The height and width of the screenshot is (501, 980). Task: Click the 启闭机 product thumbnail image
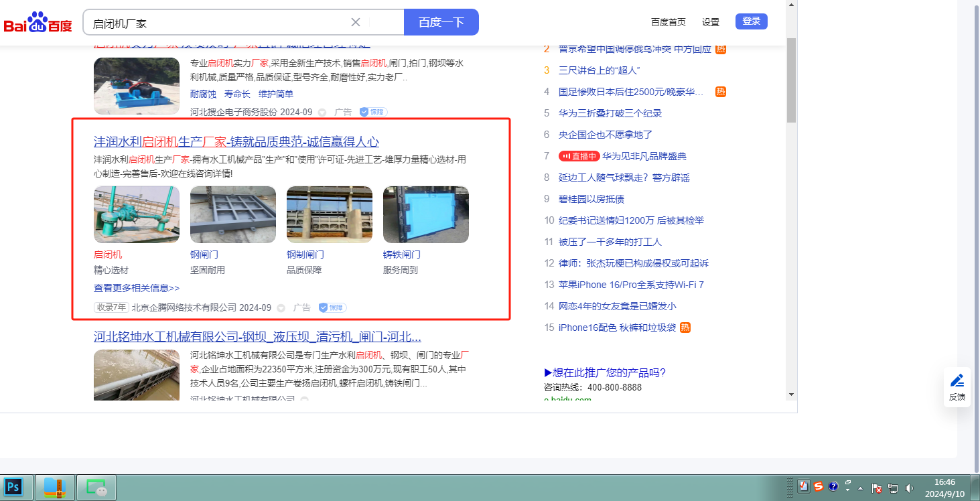(x=137, y=214)
